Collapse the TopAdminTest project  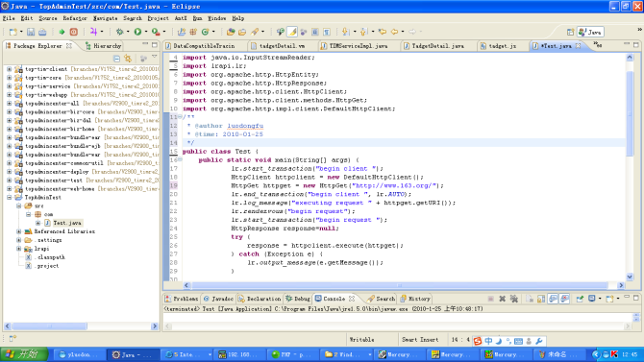[9, 198]
